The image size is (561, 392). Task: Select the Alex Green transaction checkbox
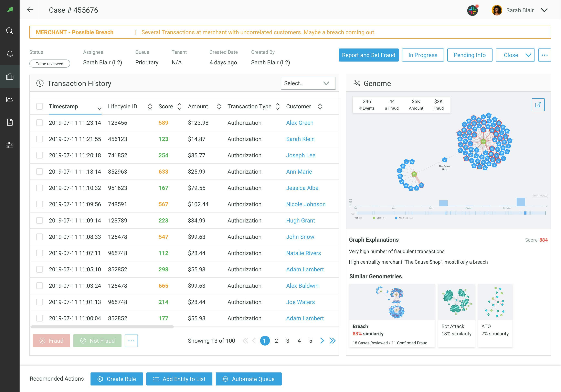pos(39,123)
